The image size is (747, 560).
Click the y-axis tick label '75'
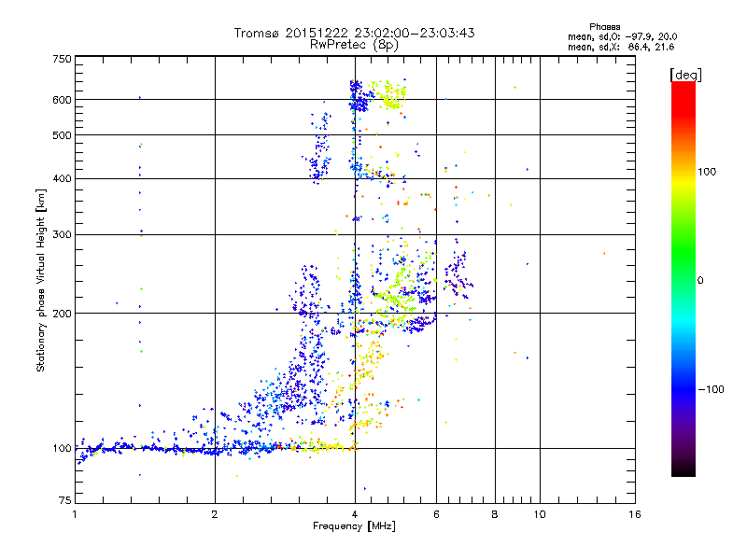pyautogui.click(x=65, y=500)
